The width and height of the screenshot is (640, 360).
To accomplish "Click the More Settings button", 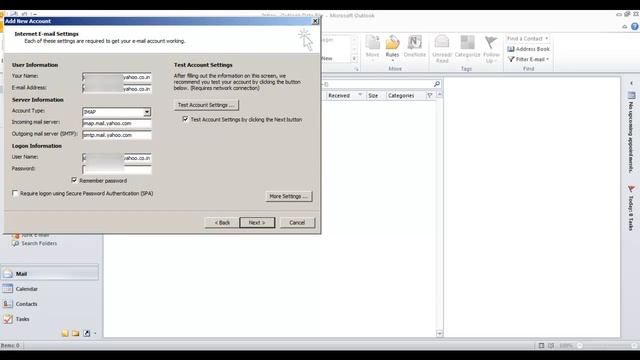I will tap(289, 196).
